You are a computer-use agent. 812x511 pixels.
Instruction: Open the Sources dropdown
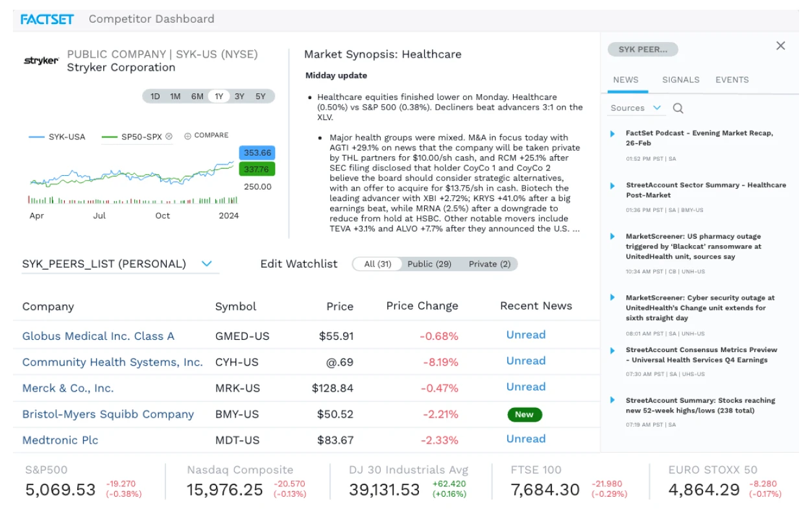point(636,108)
